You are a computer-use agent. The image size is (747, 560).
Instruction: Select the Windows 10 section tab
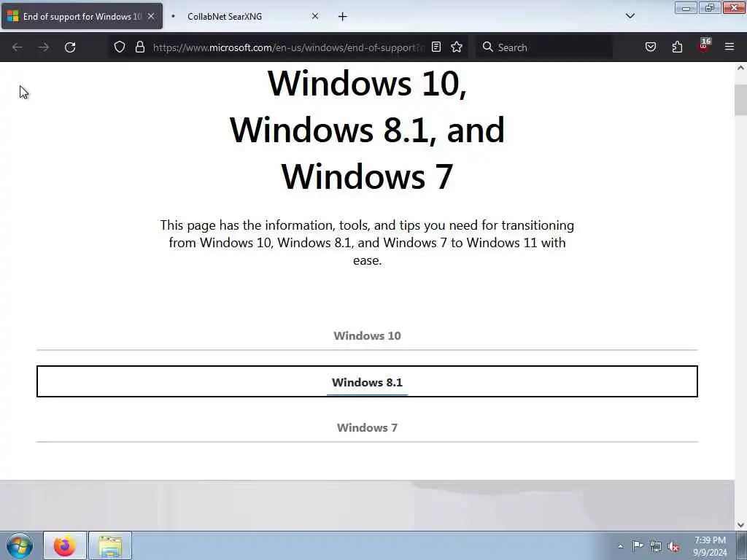click(367, 335)
